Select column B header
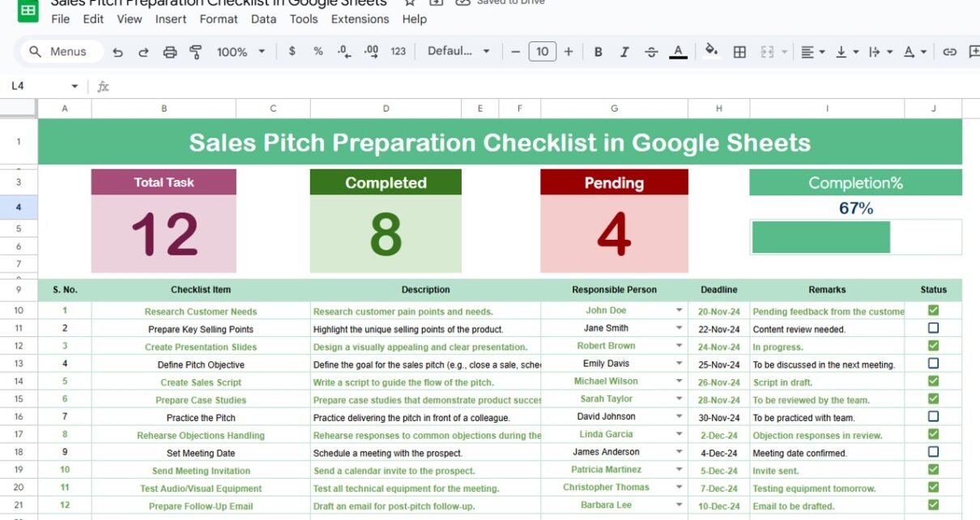The height and width of the screenshot is (520, 980). tap(164, 109)
